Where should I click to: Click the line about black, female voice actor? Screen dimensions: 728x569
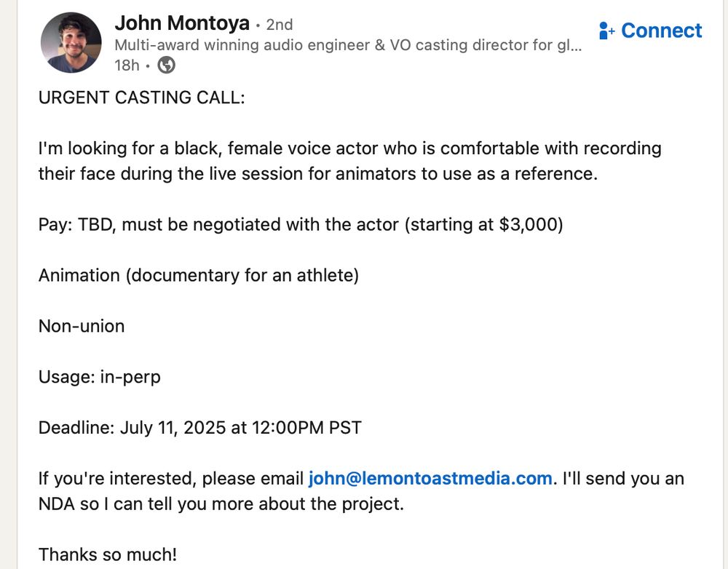pyautogui.click(x=349, y=148)
